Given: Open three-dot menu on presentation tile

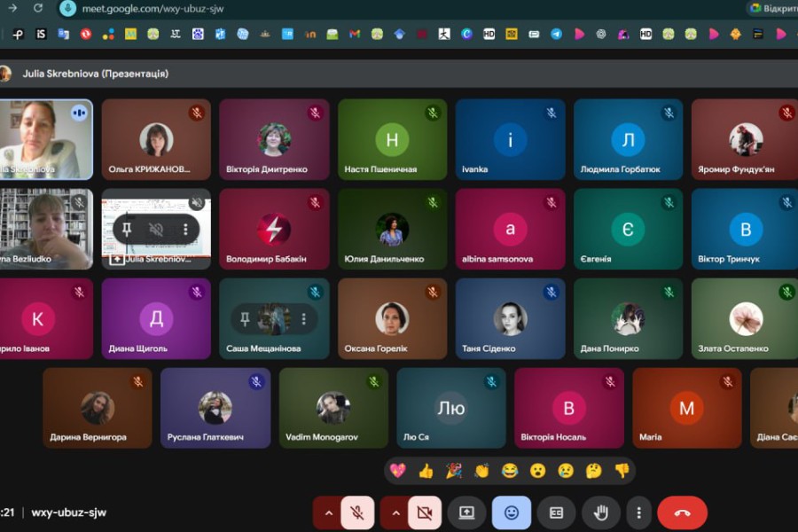Looking at the screenshot, I should [185, 230].
